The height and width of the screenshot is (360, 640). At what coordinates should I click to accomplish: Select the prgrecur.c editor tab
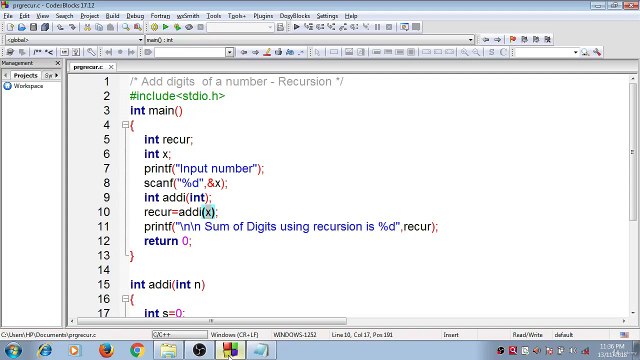pyautogui.click(x=88, y=67)
